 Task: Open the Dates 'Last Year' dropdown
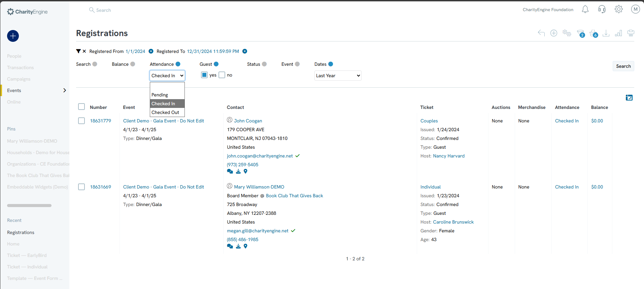point(338,76)
